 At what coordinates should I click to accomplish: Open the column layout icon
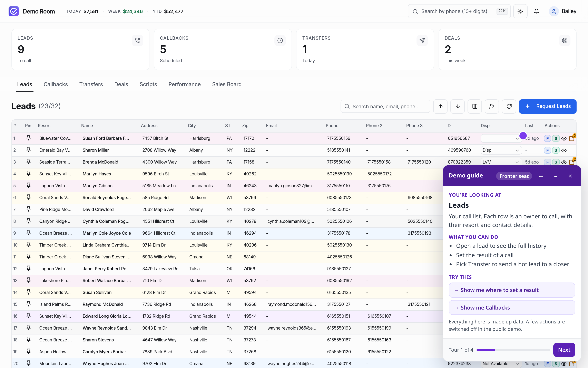[x=475, y=106]
